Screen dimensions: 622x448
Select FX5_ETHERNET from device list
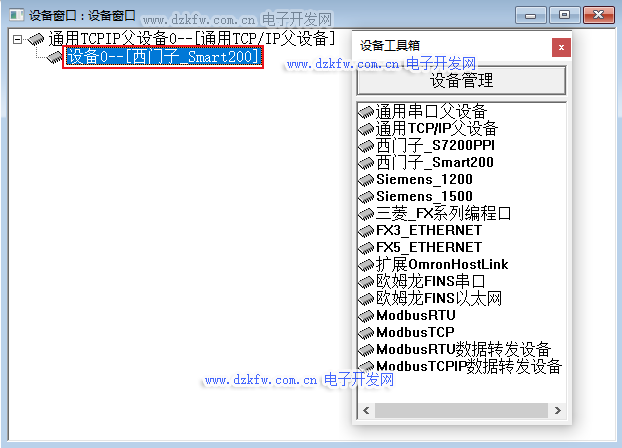[428, 247]
